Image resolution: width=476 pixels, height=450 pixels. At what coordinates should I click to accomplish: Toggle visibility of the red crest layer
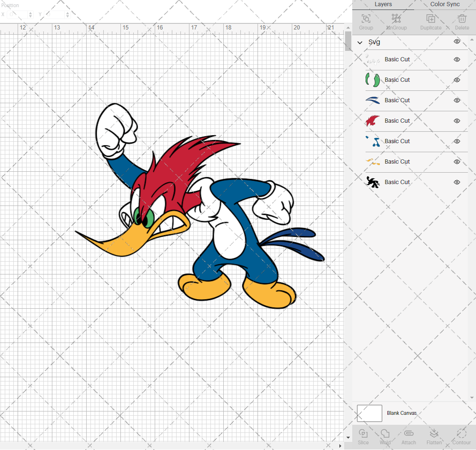click(x=457, y=121)
